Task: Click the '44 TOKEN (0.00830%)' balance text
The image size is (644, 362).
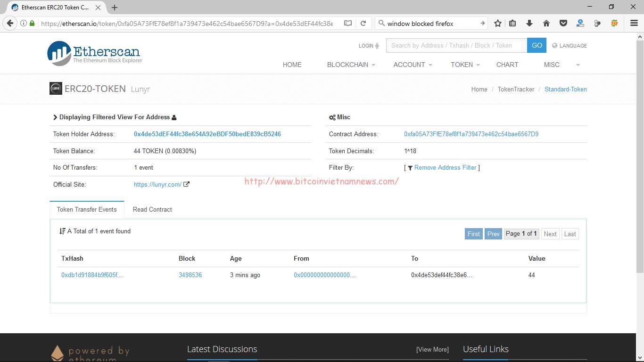Action: (165, 151)
